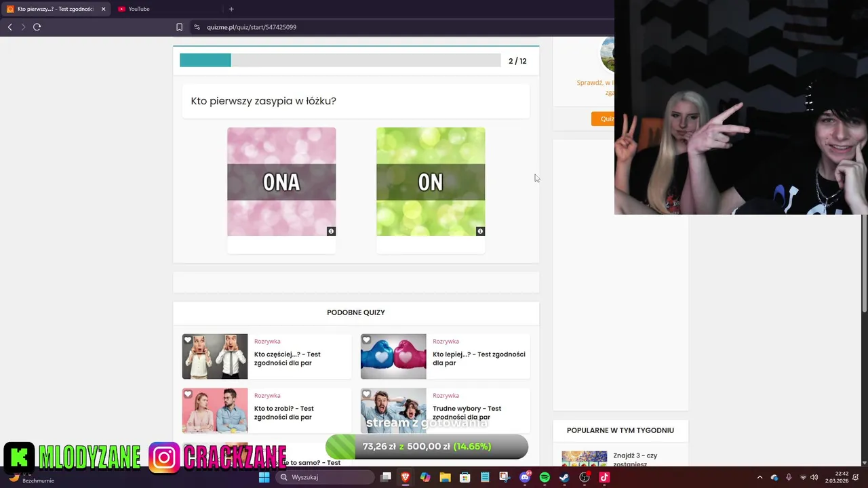The image size is (868, 488).
Task: Open info icon on the ON image
Action: click(x=480, y=231)
